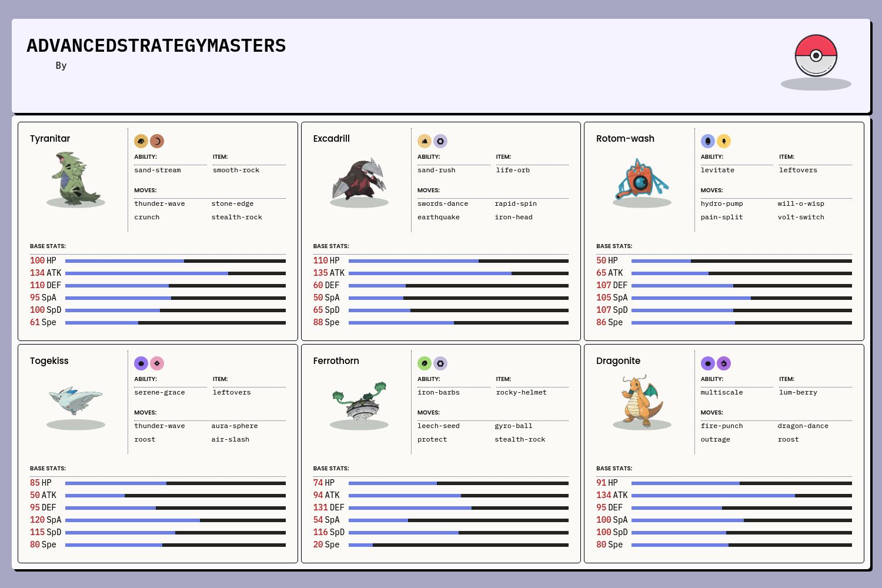Click the ADVANCEDSTRATEGYMASTERS team title
The image size is (882, 588).
click(156, 46)
